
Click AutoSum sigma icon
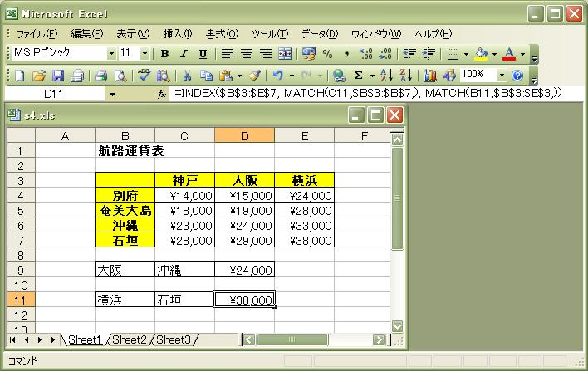click(358, 76)
